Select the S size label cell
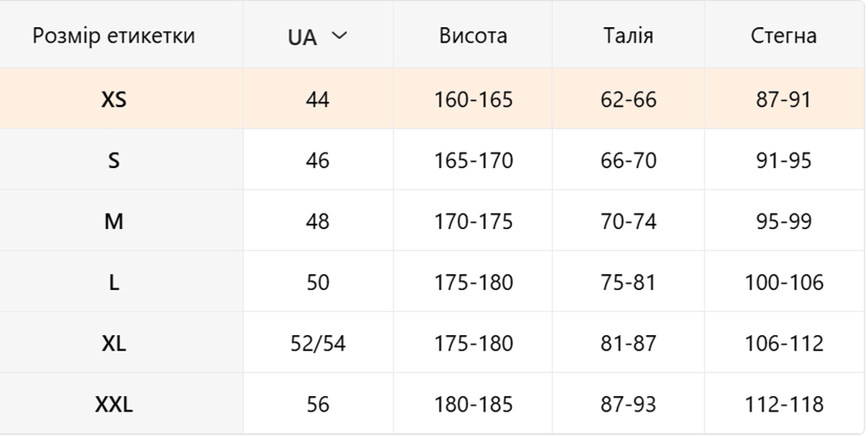The height and width of the screenshot is (436, 868). 121,159
